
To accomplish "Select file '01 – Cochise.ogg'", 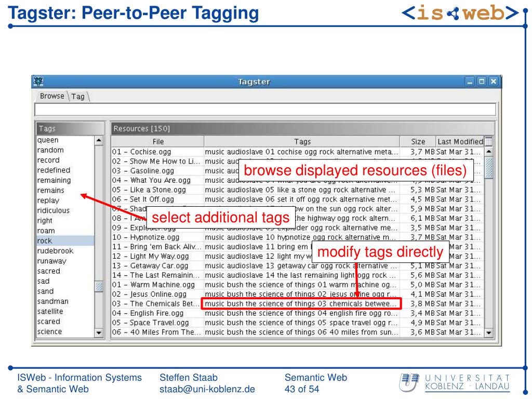I will pos(157,152).
